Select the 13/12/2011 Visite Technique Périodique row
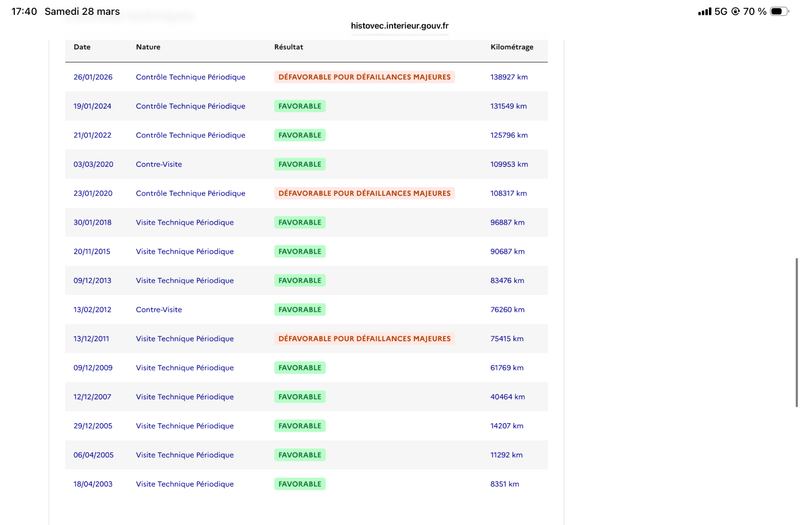Image resolution: width=800 pixels, height=525 pixels. point(306,339)
